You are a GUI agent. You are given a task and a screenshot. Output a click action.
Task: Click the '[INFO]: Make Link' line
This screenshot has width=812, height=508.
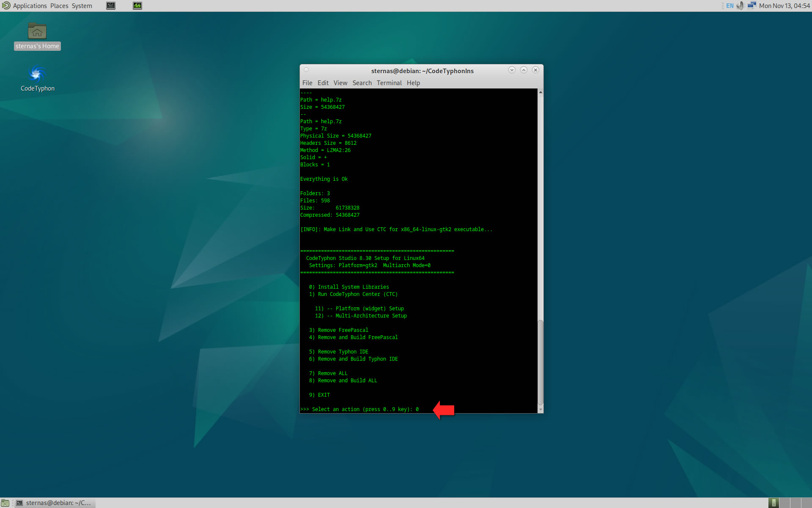pos(396,229)
